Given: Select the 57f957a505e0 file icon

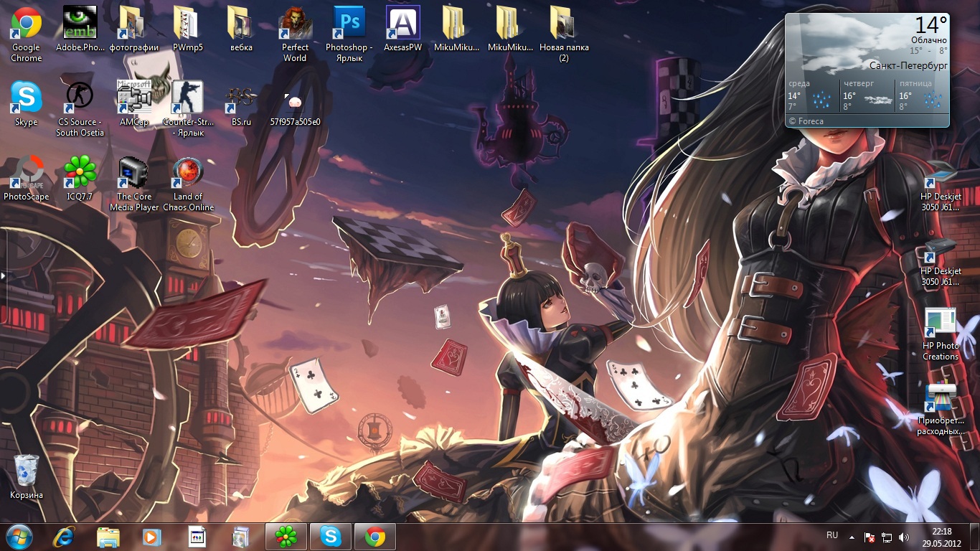Looking at the screenshot, I should pos(295,108).
